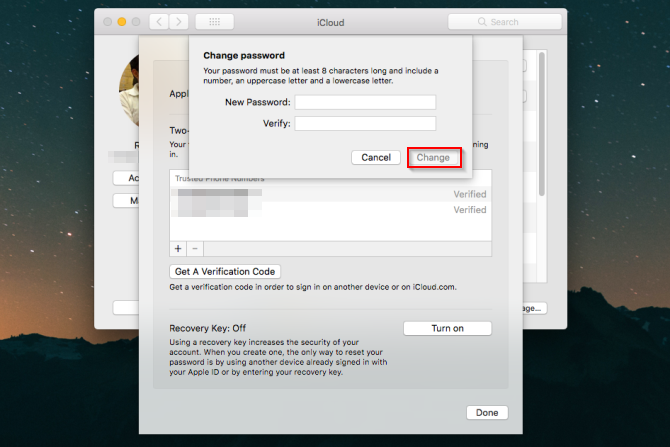This screenshot has height=447, width=670.
Task: Show all preferences grid icon
Action: click(215, 21)
